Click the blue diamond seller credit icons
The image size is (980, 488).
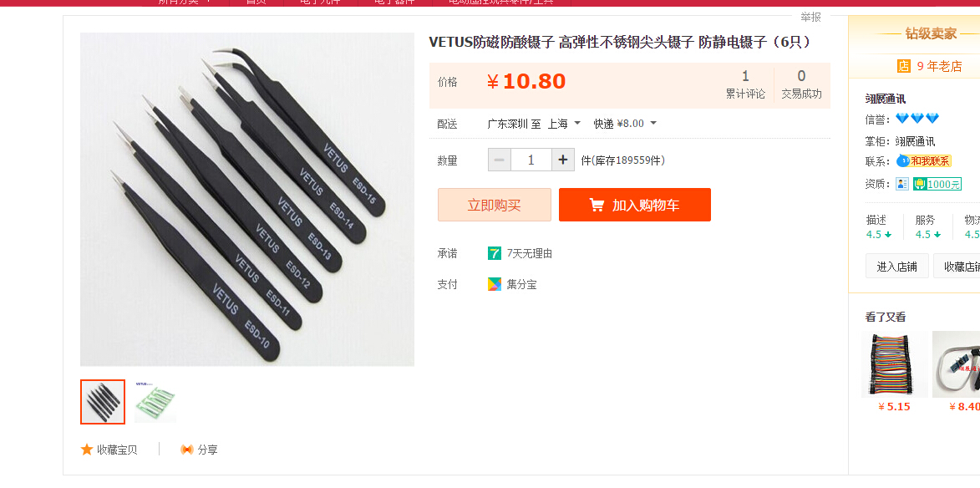(917, 118)
